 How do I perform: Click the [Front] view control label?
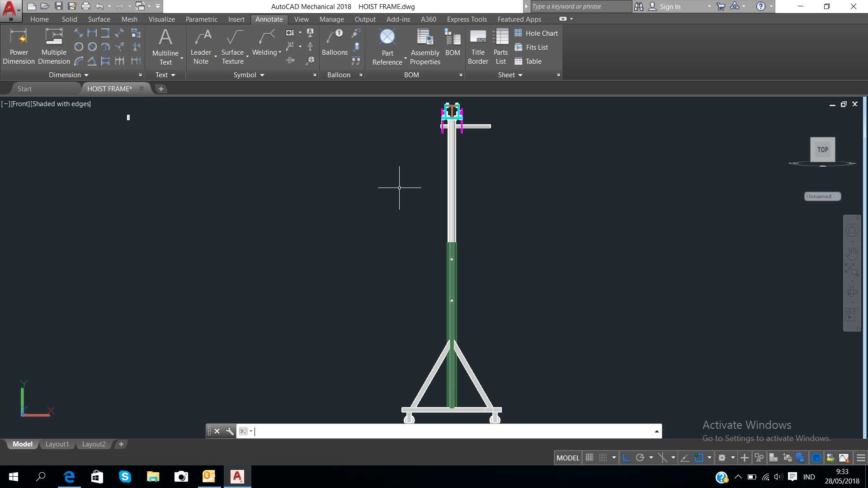pos(20,103)
